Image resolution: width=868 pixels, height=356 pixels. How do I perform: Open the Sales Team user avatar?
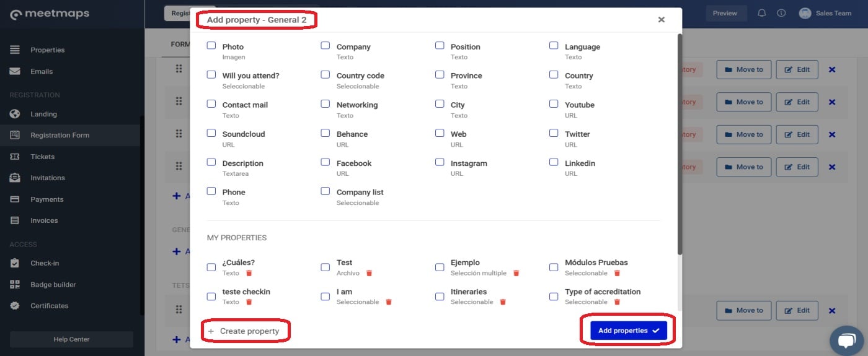pyautogui.click(x=805, y=13)
